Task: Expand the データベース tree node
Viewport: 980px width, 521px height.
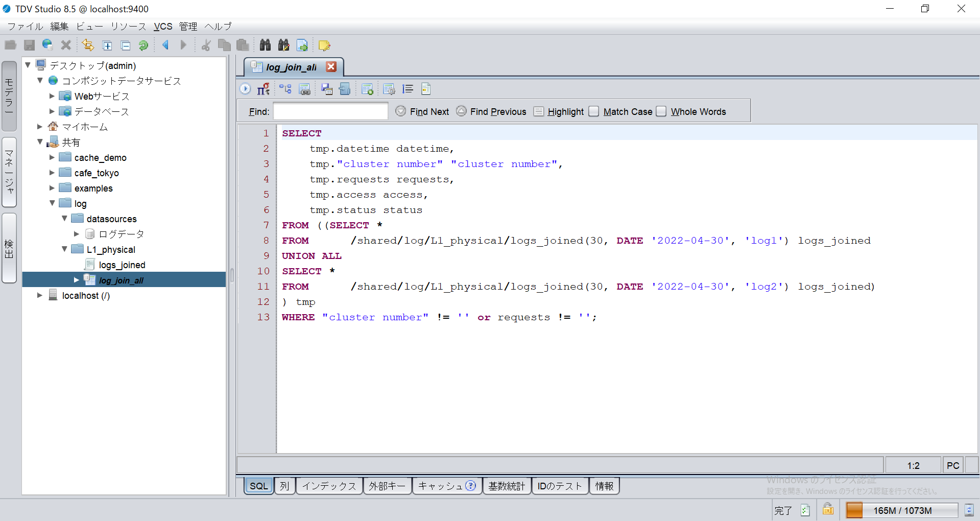Action: click(x=52, y=111)
